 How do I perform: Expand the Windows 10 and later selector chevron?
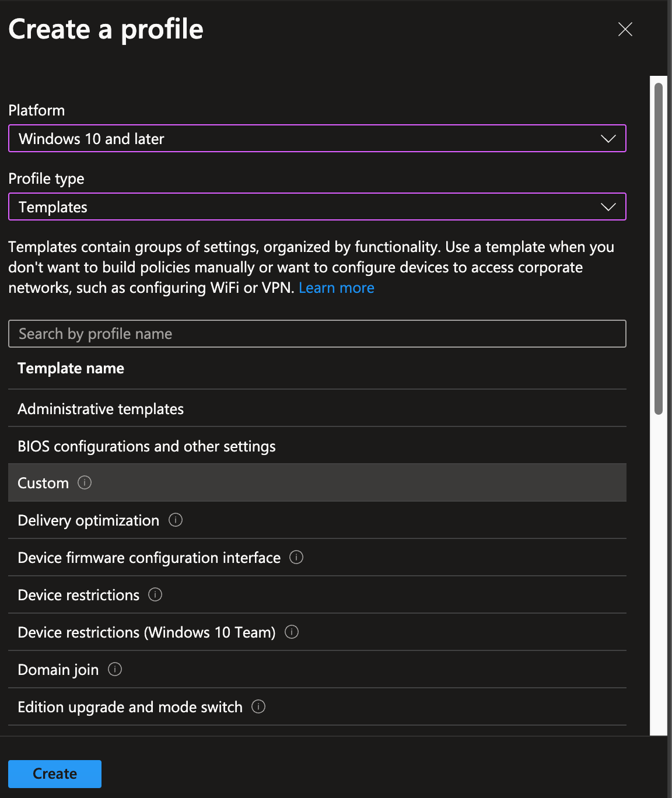608,139
